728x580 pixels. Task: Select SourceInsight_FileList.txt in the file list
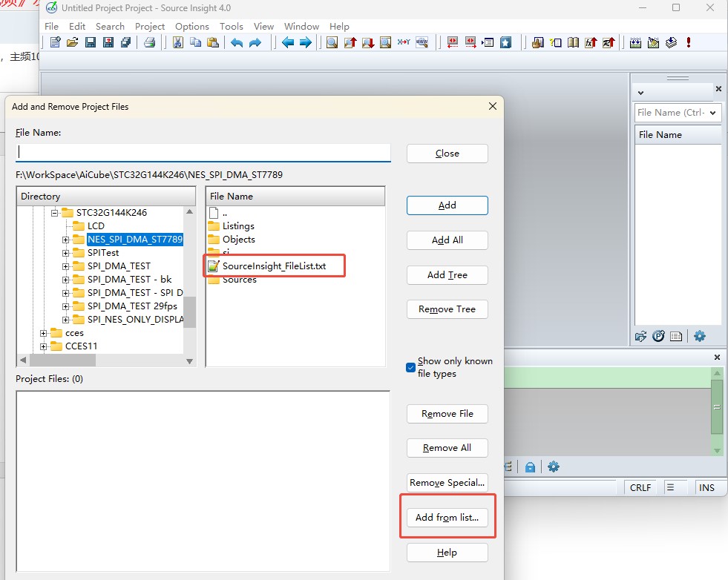tap(274, 266)
